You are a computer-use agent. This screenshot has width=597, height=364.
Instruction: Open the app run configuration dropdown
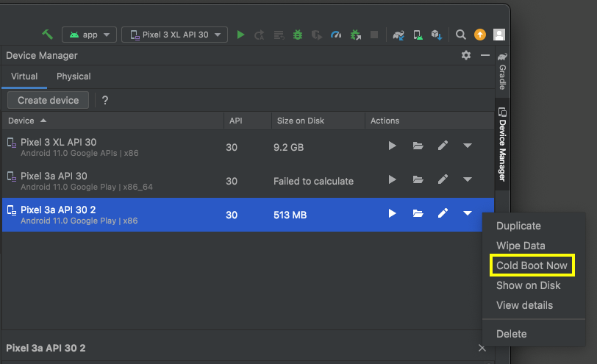pos(90,35)
